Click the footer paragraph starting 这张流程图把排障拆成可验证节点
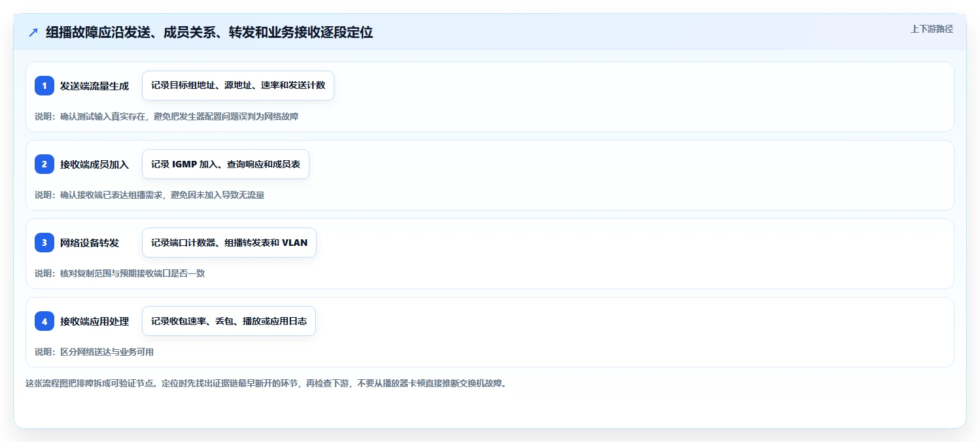 [266, 383]
